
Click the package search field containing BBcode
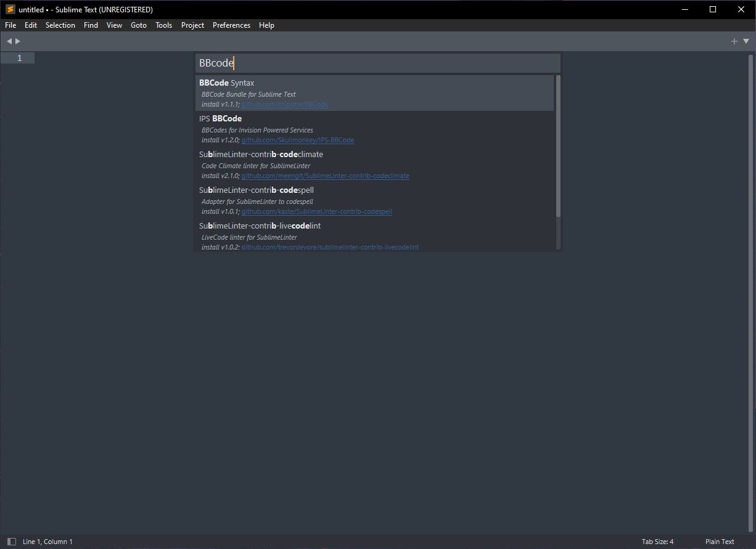click(378, 63)
